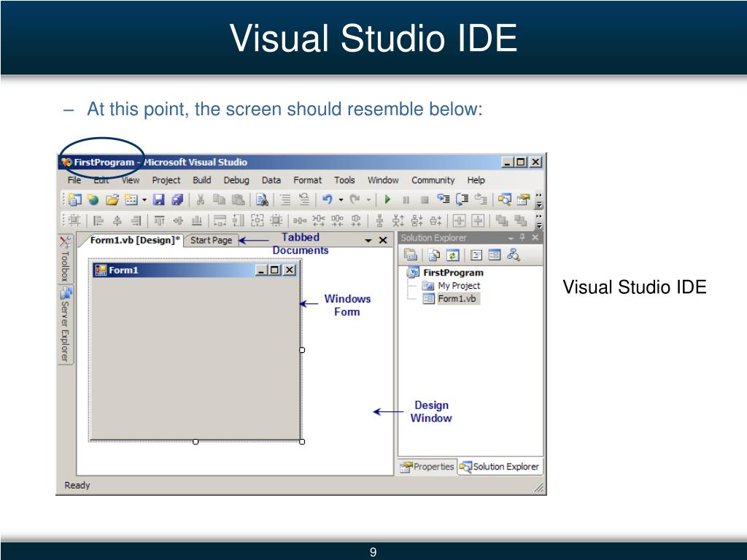The width and height of the screenshot is (747, 560).
Task: Open the Add New Item dropdown arrow
Action: coord(144,200)
